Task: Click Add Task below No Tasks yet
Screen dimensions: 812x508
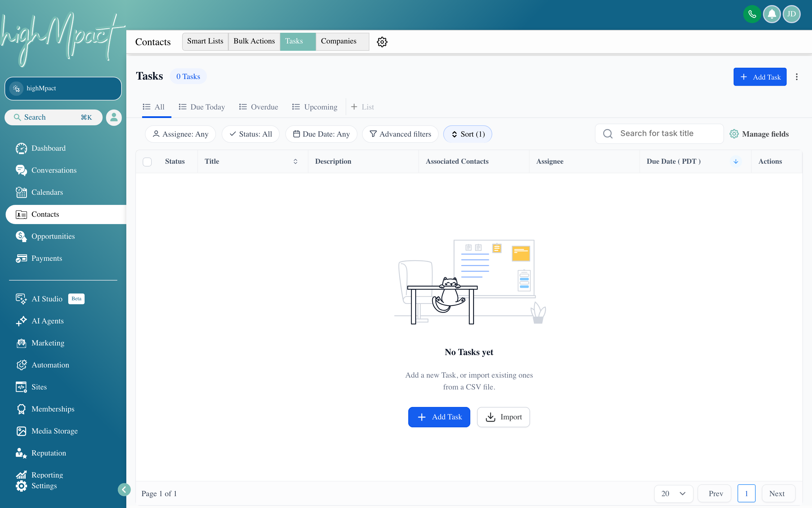Action: pyautogui.click(x=439, y=417)
